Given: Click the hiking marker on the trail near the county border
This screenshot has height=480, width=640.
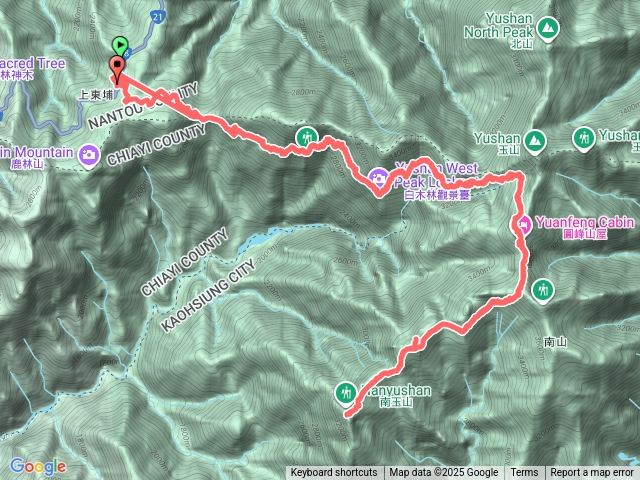Looking at the screenshot, I should 307,138.
